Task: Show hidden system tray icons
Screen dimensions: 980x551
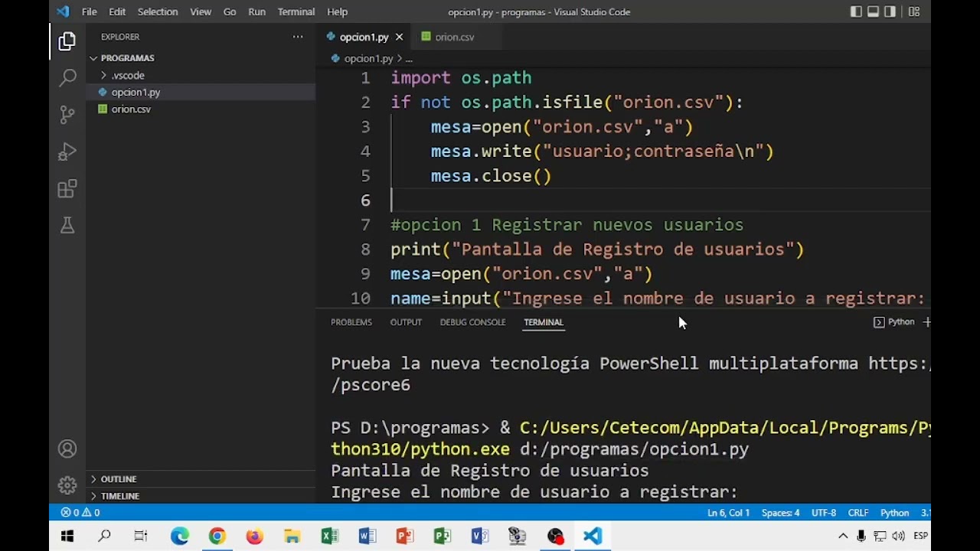Action: (843, 536)
